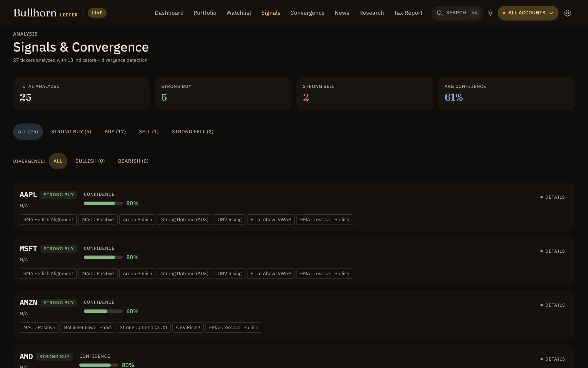Click the Bullhorn Ledger logo
The image size is (588, 368).
(x=46, y=13)
